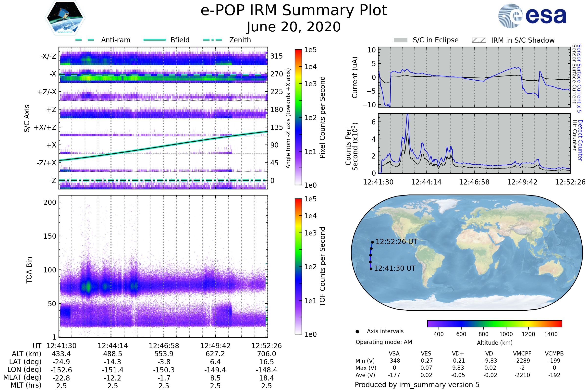Click the ESA logo in the top right
This screenshot has width=588, height=392.
(x=532, y=16)
